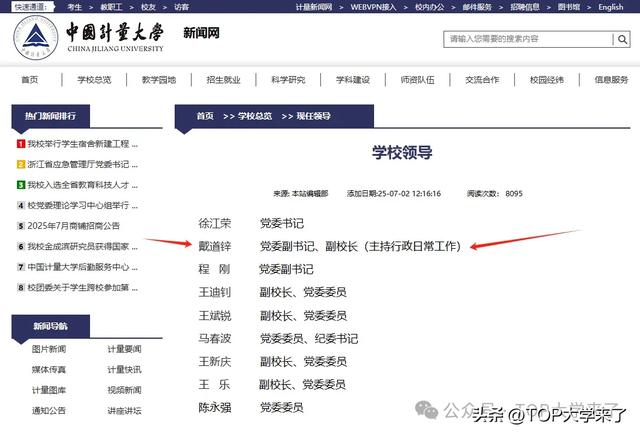The width and height of the screenshot is (640, 436).
Task: Open the 计量快讯 category
Action: (124, 369)
